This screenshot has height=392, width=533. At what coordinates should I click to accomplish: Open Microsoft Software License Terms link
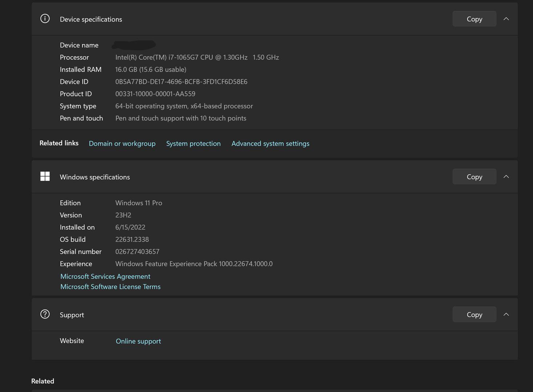point(110,287)
